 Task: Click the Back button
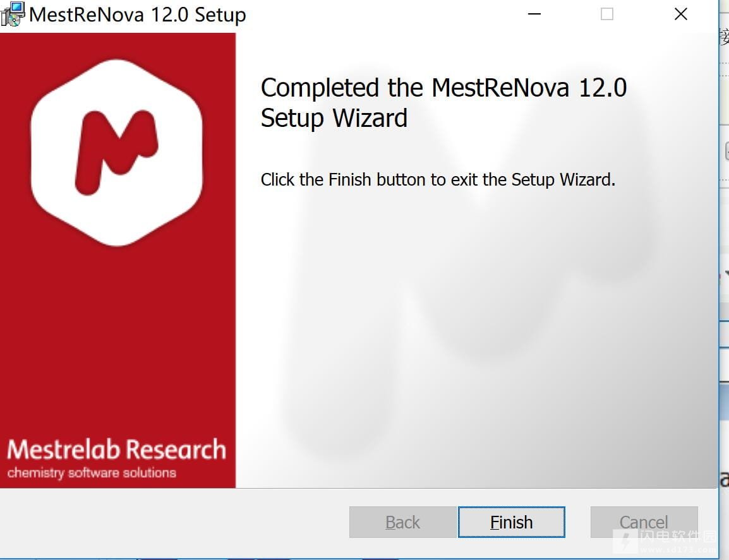tap(402, 522)
